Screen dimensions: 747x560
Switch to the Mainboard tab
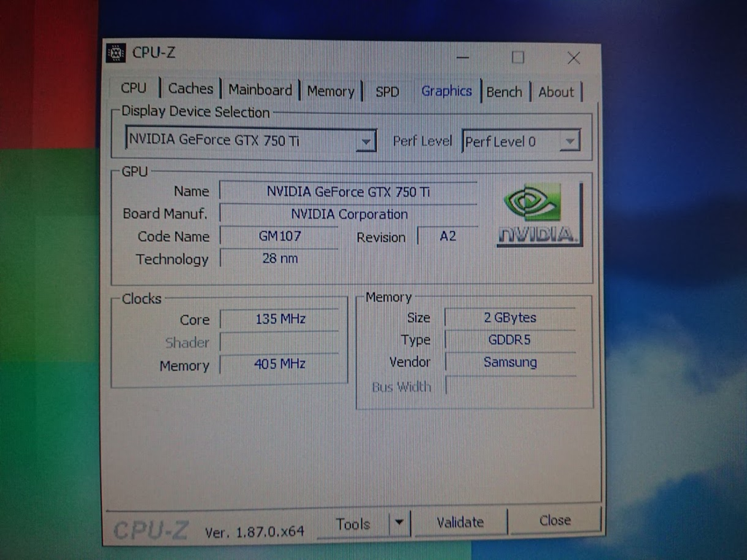click(260, 90)
